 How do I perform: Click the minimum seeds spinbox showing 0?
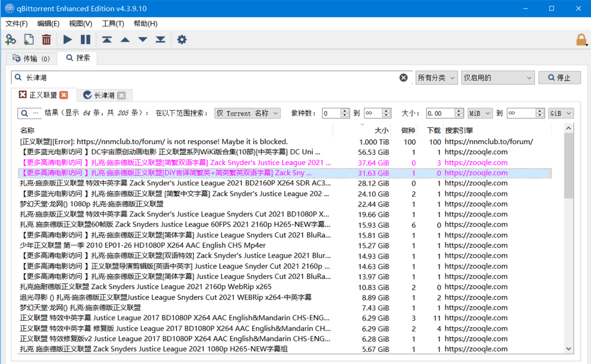336,113
